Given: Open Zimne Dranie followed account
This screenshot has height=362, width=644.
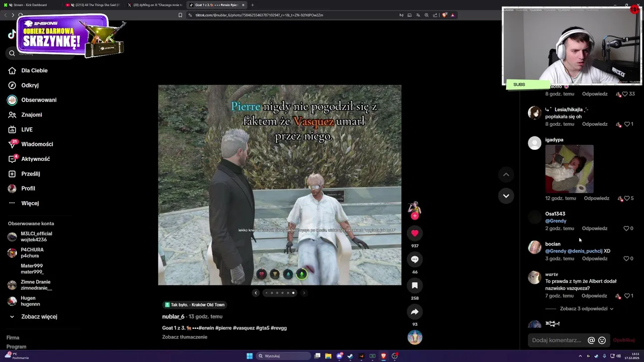Looking at the screenshot, I should click(30, 285).
